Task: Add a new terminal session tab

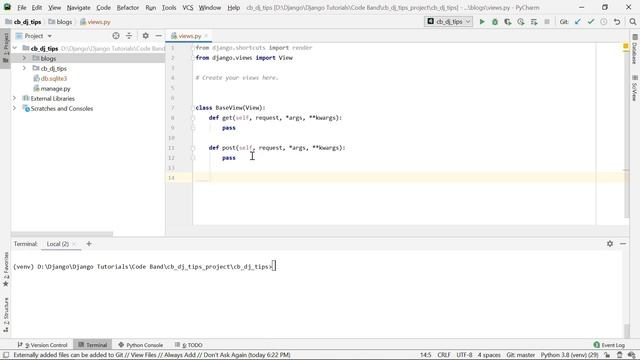Action: click(89, 244)
